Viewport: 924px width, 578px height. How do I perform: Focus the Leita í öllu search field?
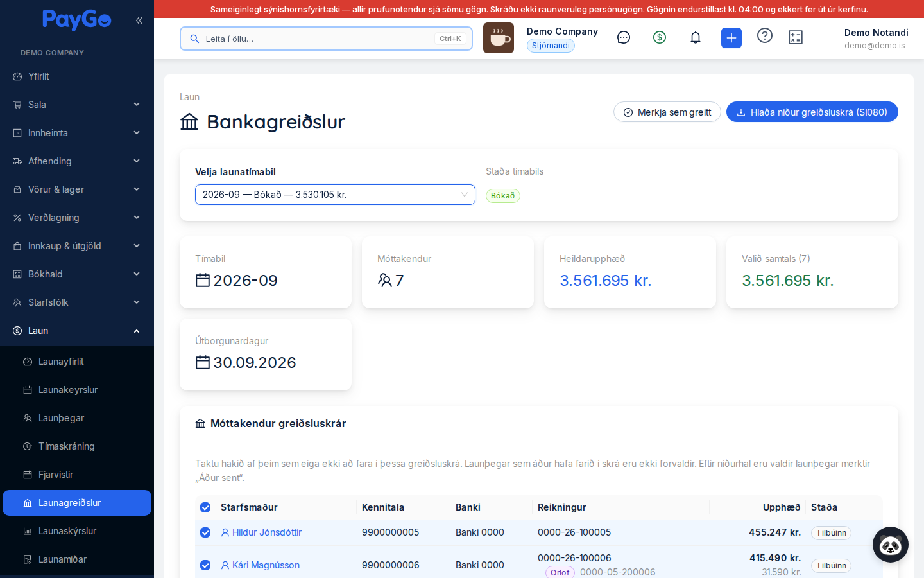[326, 39]
